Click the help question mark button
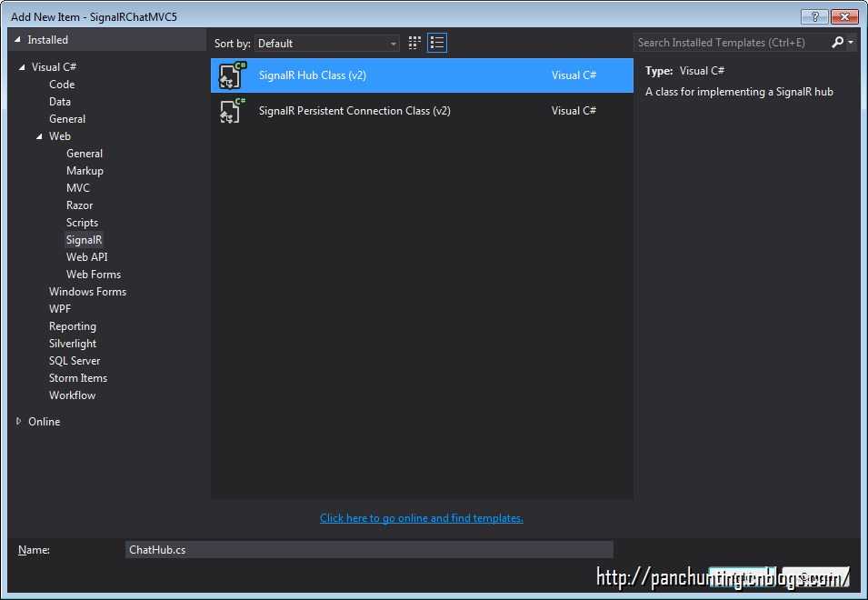 tap(814, 16)
